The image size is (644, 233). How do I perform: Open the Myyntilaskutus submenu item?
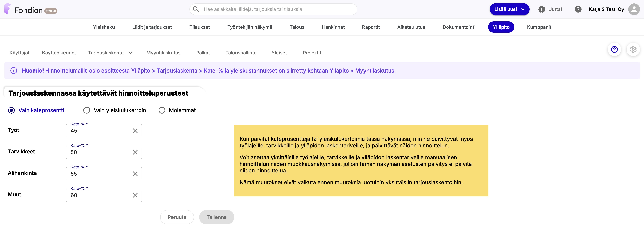163,53
